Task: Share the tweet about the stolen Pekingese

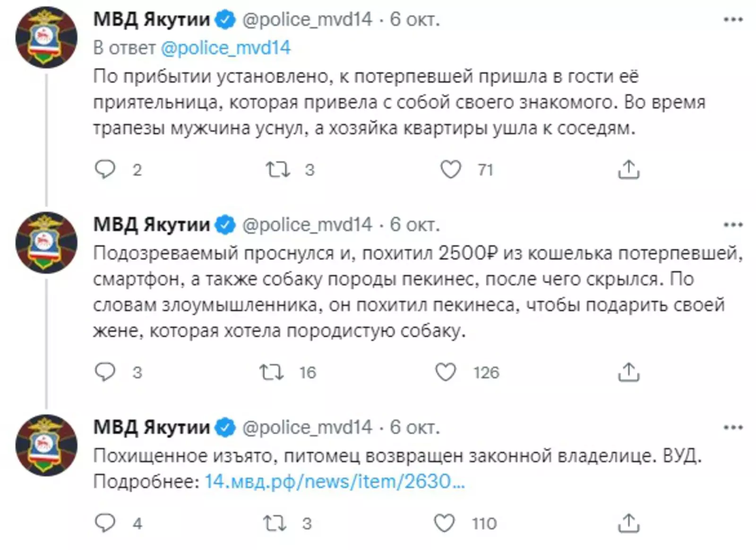Action: tap(628, 372)
